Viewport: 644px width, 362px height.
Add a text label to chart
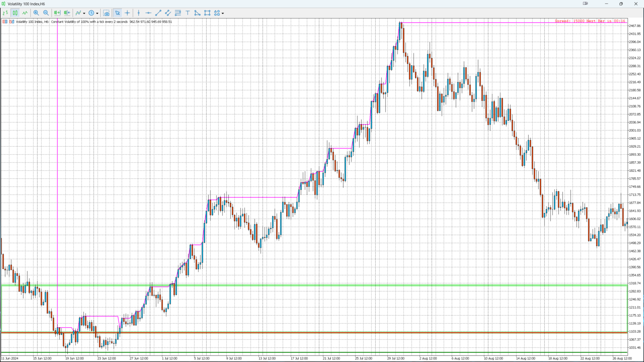(x=188, y=13)
